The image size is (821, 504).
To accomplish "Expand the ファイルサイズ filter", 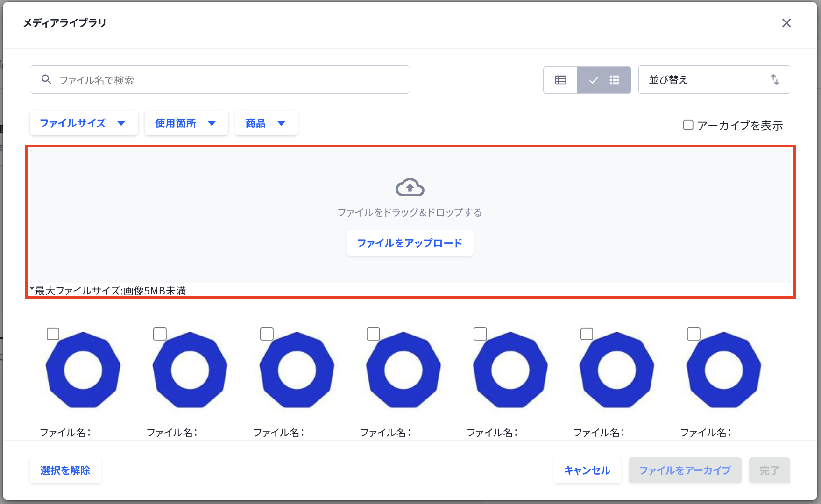I will [x=84, y=123].
